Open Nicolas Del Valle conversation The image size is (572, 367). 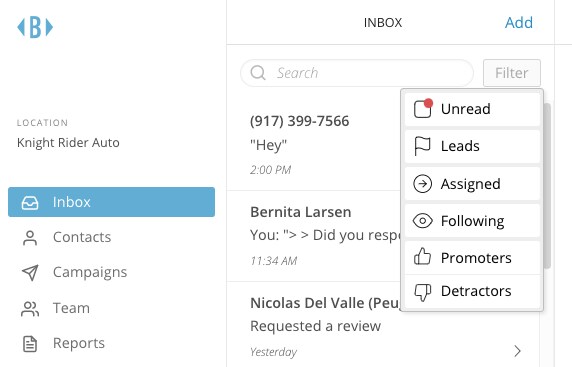[x=383, y=325]
